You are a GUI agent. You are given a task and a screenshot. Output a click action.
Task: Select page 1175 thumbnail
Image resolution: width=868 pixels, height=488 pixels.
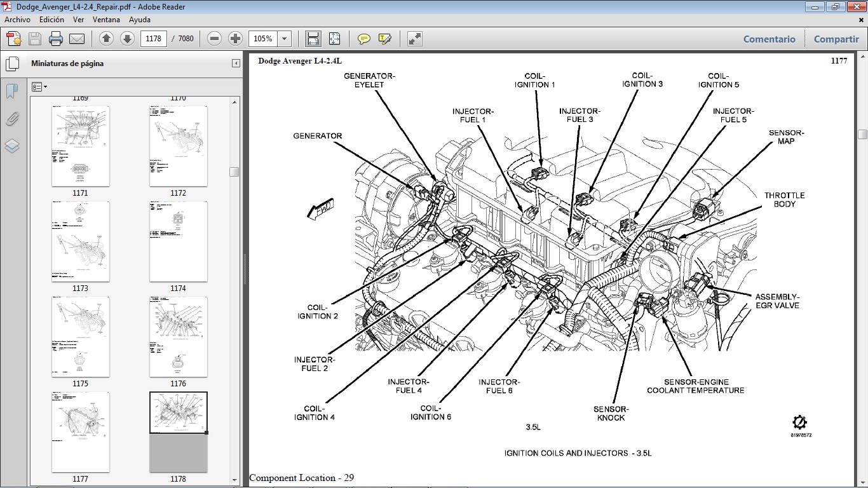coord(80,337)
